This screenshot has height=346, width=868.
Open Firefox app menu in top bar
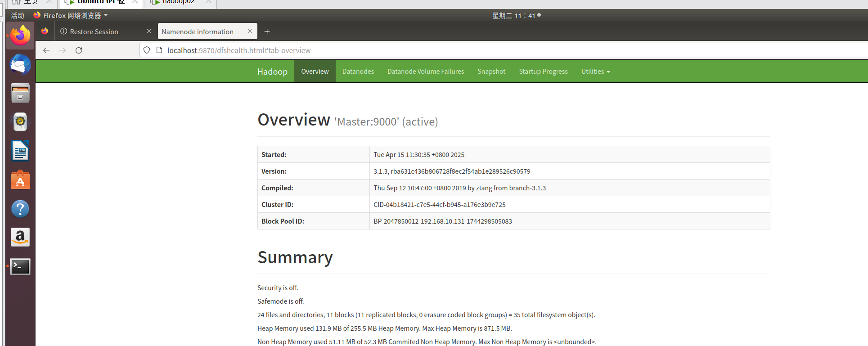71,16
